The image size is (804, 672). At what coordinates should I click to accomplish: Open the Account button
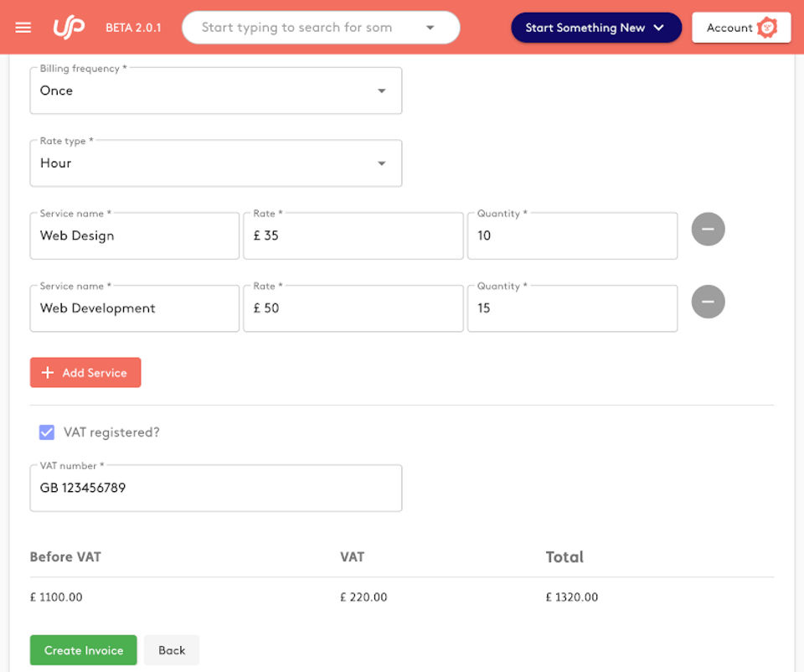741,28
